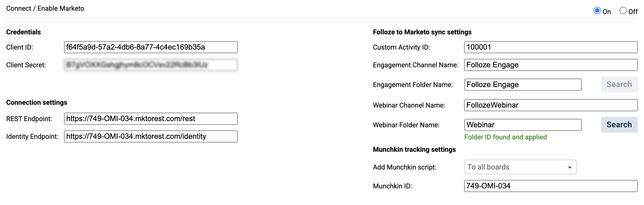644x205 pixels.
Task: Focus the Webinar Channel Name field
Action: tap(550, 105)
